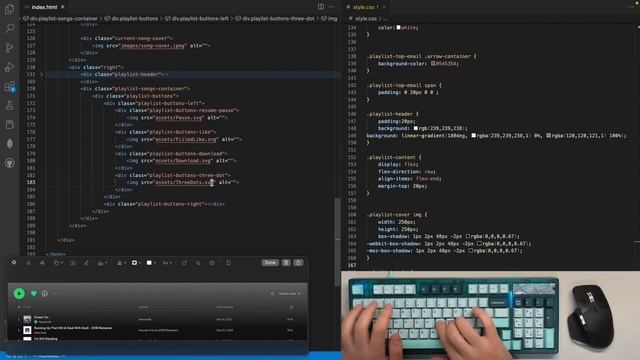Image resolution: width=640 pixels, height=360 pixels.
Task: Click the green play button in Spotify preview
Action: (x=19, y=293)
